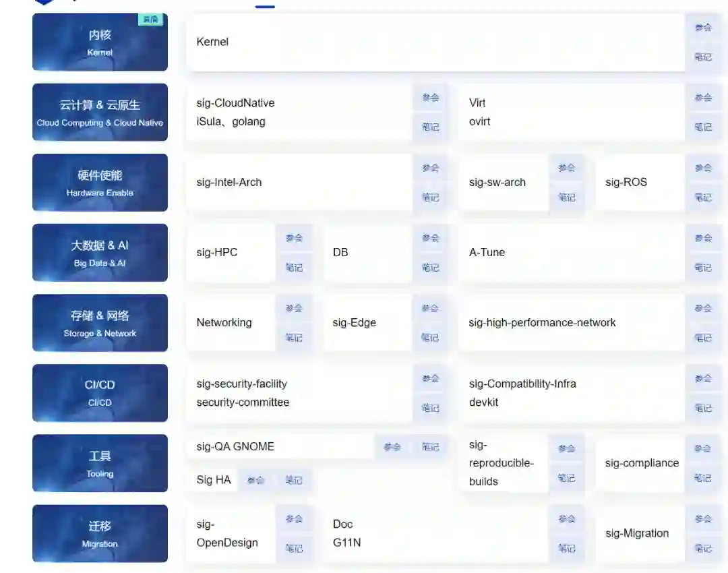
Task: Join sig-QA GNOME meeting via 参会
Action: click(x=392, y=447)
